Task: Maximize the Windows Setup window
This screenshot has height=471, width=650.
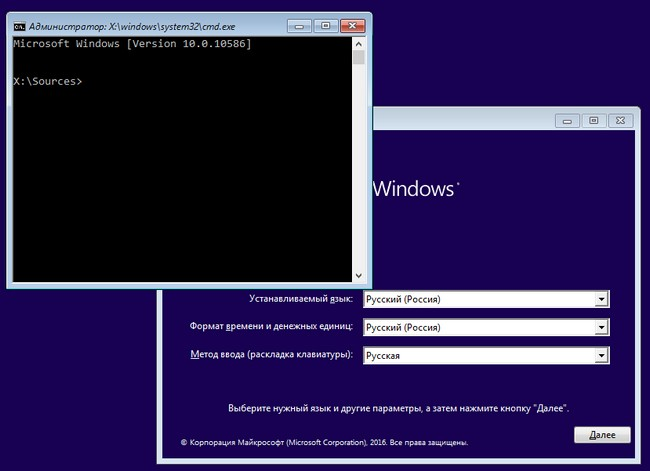Action: (x=594, y=121)
